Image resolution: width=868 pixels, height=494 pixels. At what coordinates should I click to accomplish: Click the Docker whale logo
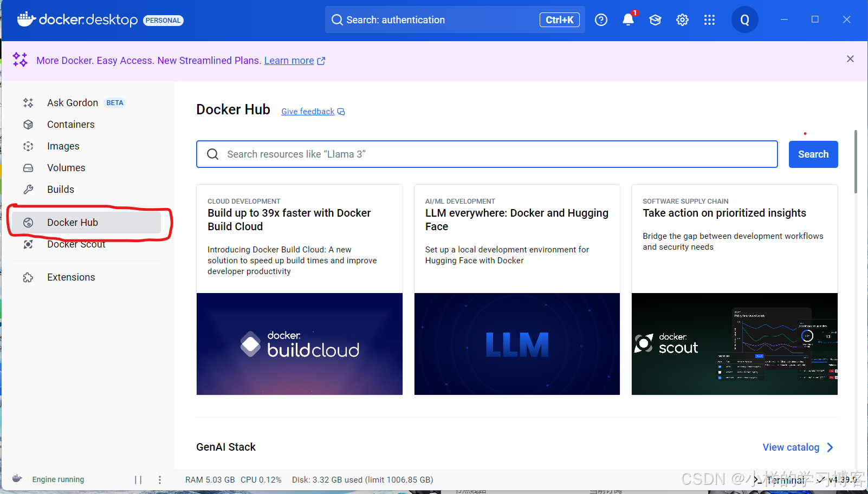coord(26,19)
